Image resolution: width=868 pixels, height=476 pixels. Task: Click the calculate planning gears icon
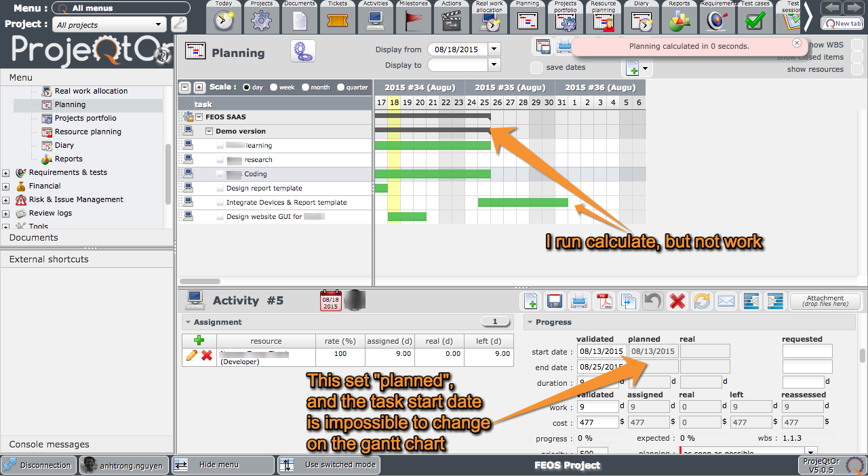(x=303, y=52)
